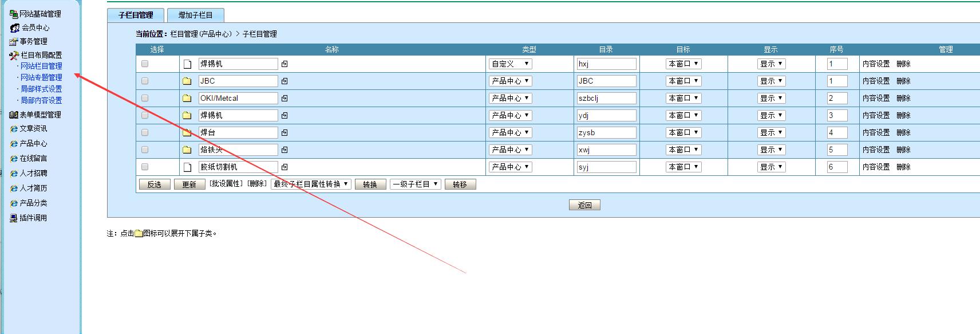
Task: Click the small edit icon after 烙铁头 name
Action: pyautogui.click(x=284, y=150)
